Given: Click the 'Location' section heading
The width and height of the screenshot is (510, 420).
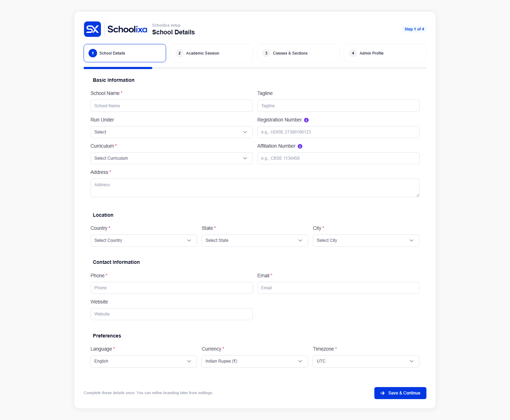Looking at the screenshot, I should pos(103,215).
